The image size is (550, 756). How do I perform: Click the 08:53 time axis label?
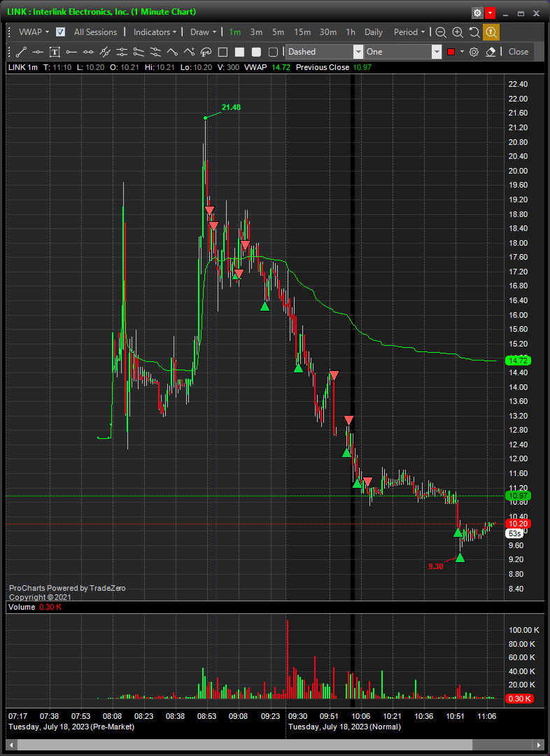[207, 717]
